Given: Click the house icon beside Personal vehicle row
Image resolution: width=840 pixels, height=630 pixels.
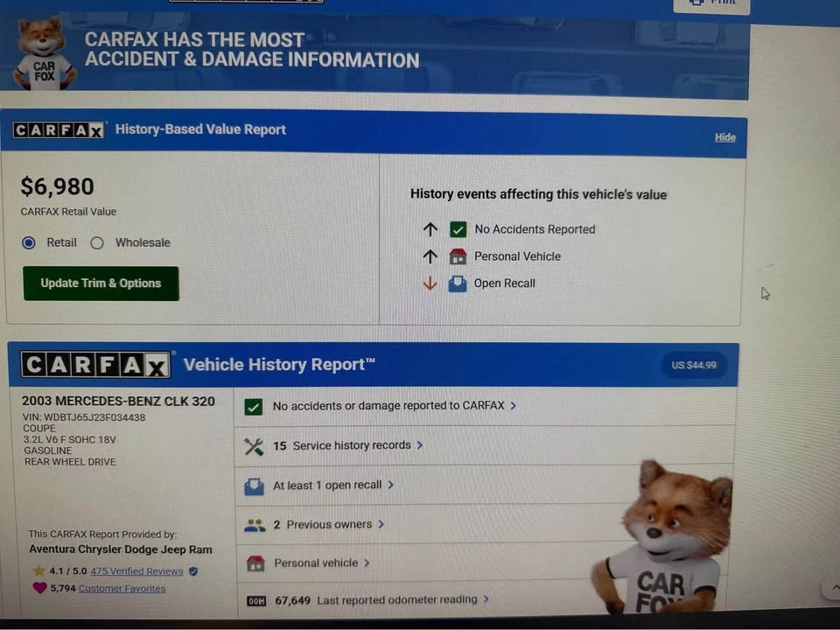Looking at the screenshot, I should click(x=255, y=563).
